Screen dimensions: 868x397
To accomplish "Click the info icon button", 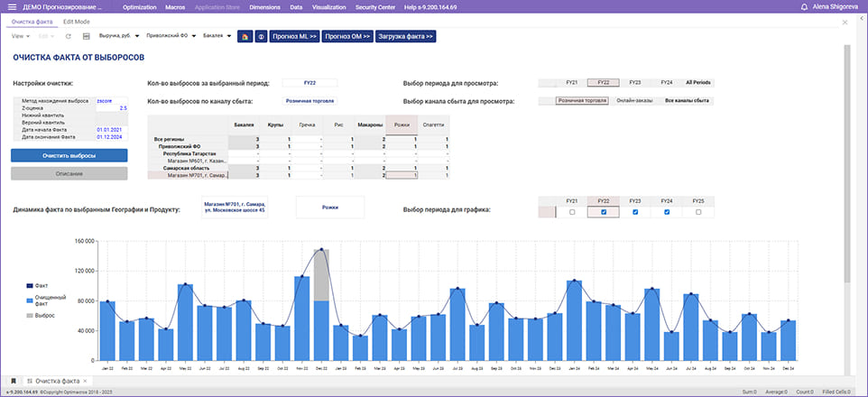I will 261,36.
